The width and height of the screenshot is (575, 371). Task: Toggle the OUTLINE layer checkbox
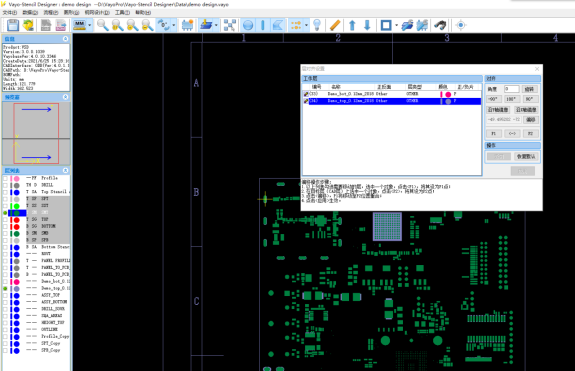(5, 330)
